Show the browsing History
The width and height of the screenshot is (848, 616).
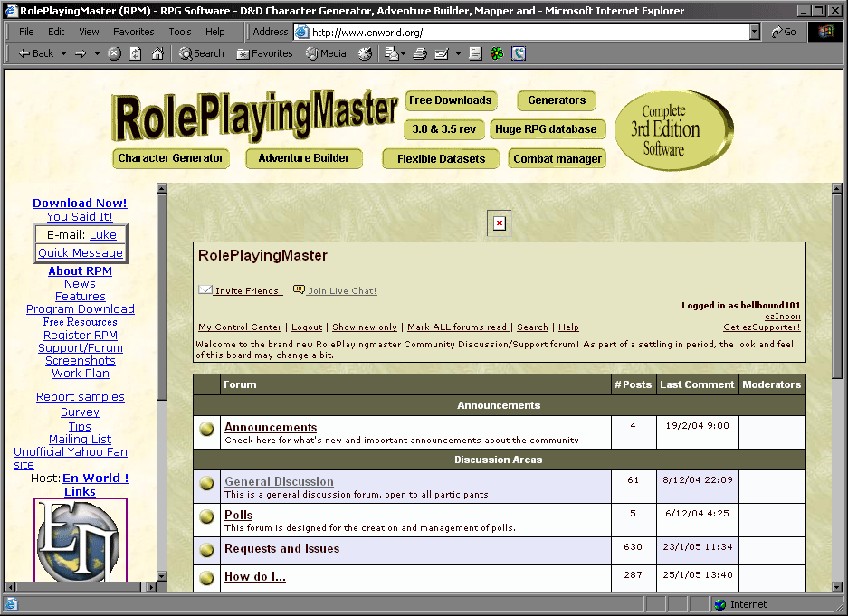366,53
